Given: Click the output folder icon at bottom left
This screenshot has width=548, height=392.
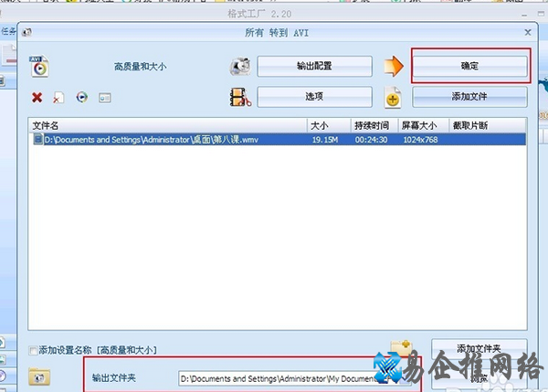Looking at the screenshot, I should (x=39, y=377).
